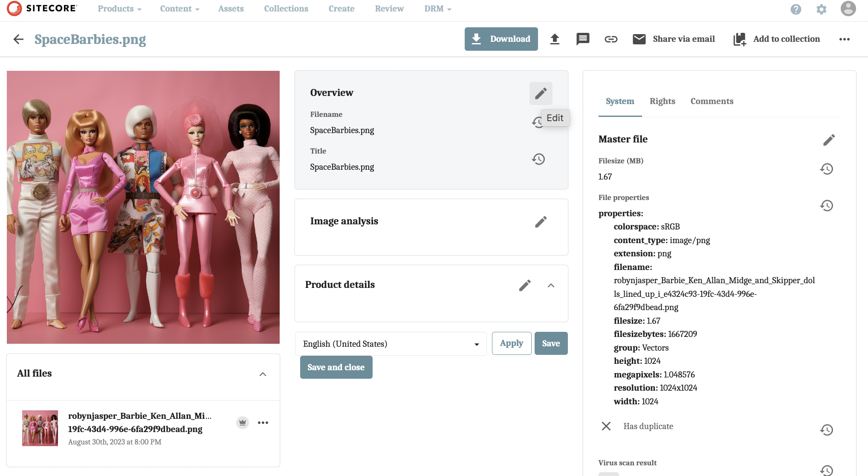The width and height of the screenshot is (868, 476).
Task: Edit the Image analysis section
Action: pyautogui.click(x=541, y=221)
